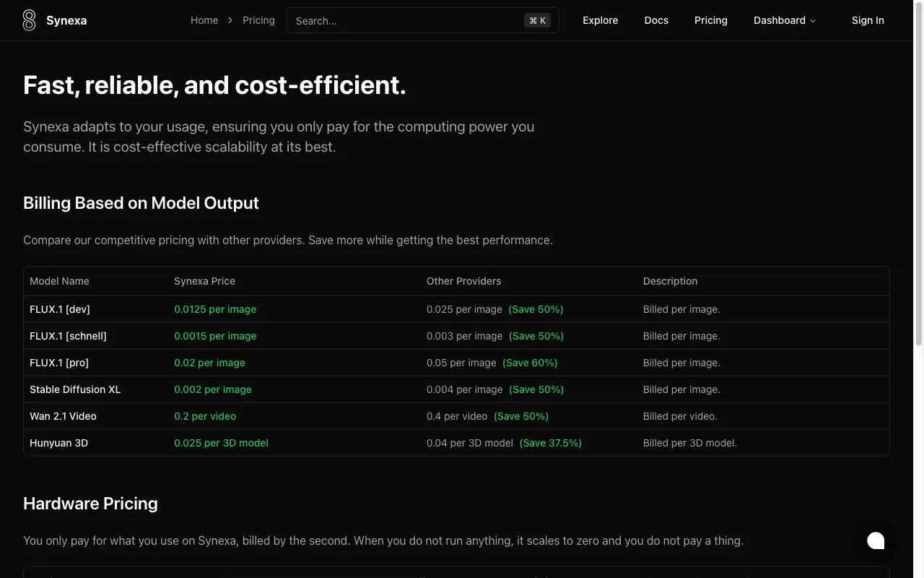Select the FLUX.1 [schnell] model name
The image size is (924, 578).
click(x=68, y=336)
